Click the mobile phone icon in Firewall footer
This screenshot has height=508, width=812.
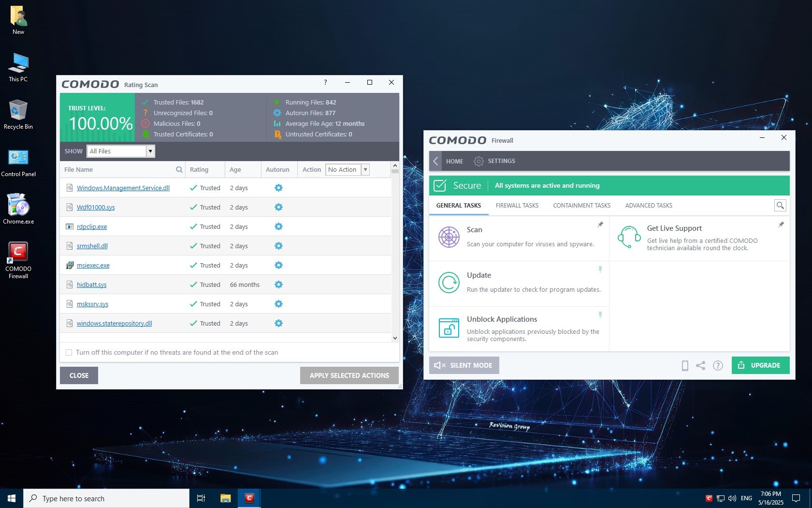coord(684,366)
